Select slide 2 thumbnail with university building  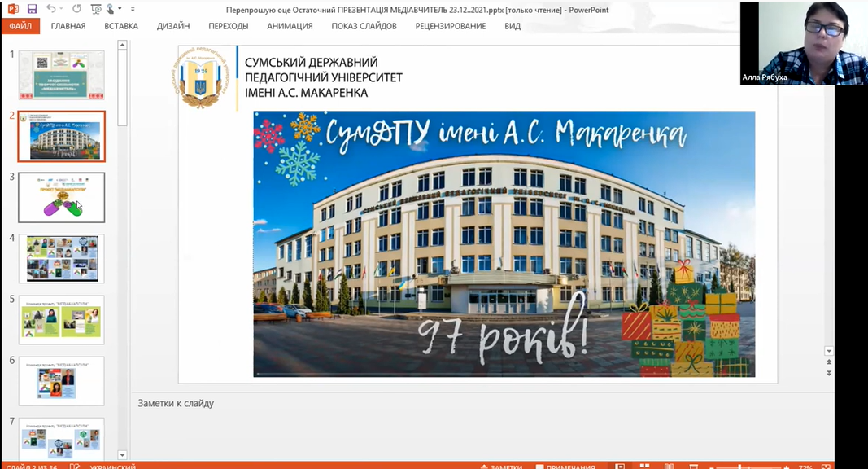tap(62, 136)
